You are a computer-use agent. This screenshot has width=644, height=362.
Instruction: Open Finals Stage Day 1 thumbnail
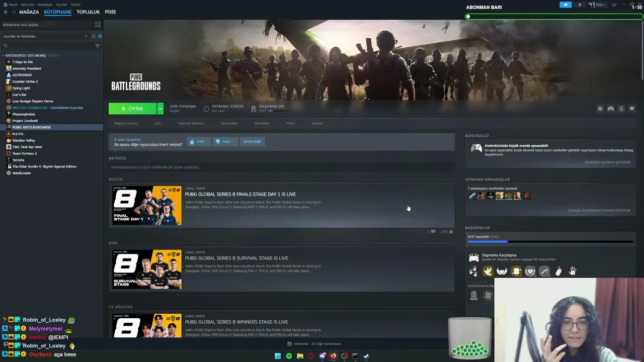[146, 206]
